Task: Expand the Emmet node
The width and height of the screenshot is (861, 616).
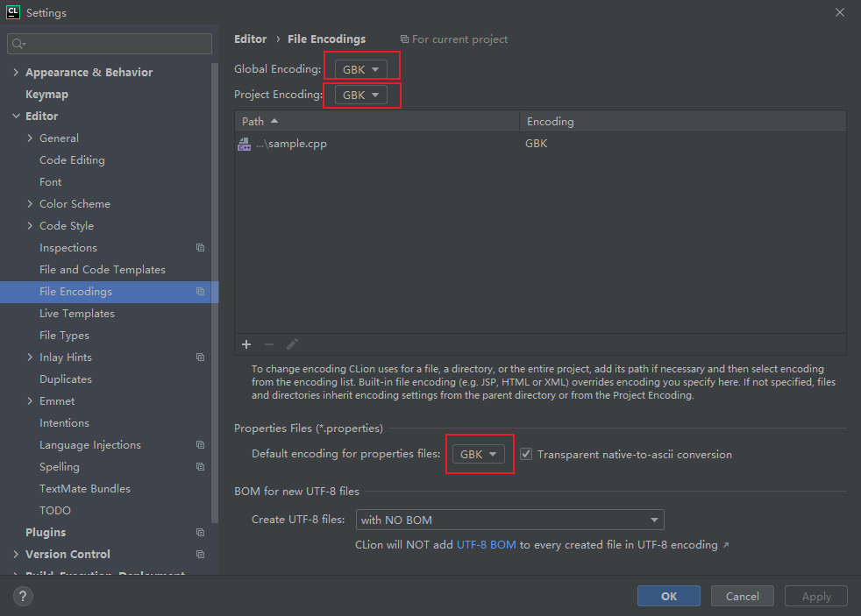Action: coord(30,401)
